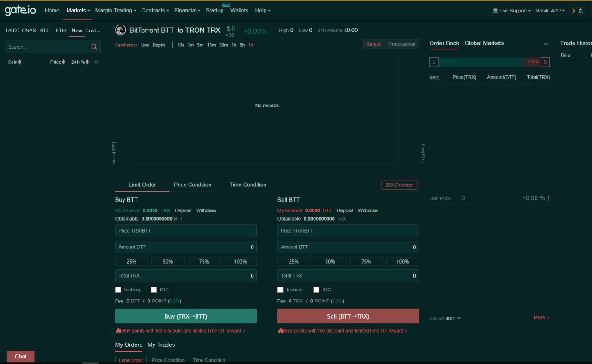592x364 pixels.
Task: Open the Financial dropdown
Action: coord(187,10)
